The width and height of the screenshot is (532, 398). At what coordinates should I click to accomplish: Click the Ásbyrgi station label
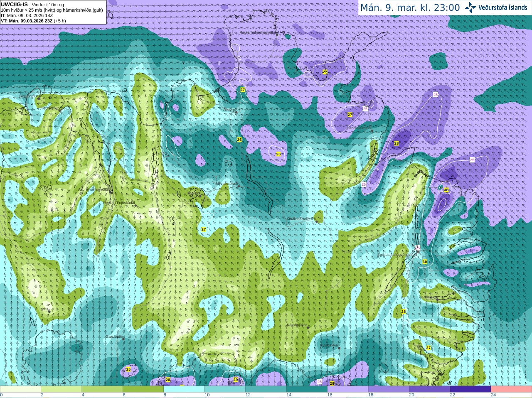(x=229, y=110)
